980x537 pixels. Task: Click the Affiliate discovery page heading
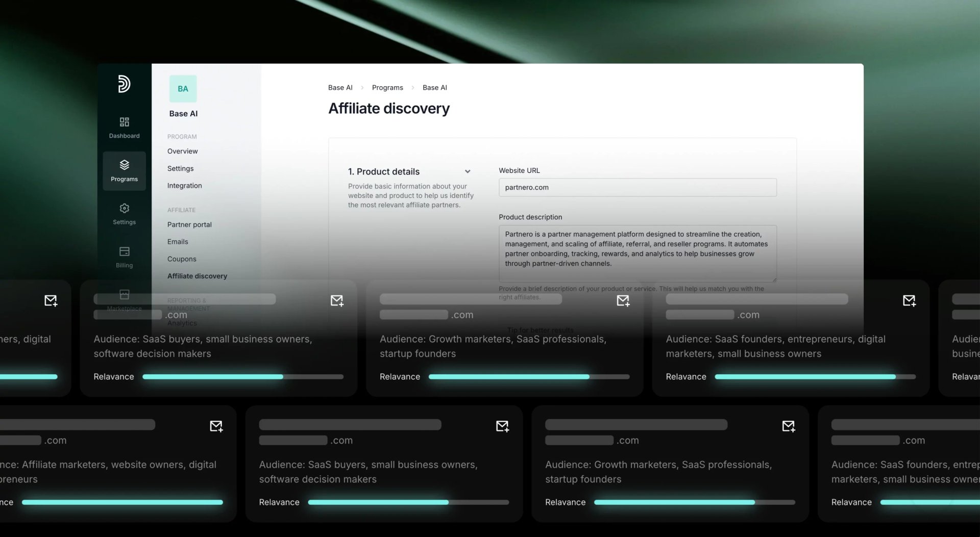click(x=389, y=108)
